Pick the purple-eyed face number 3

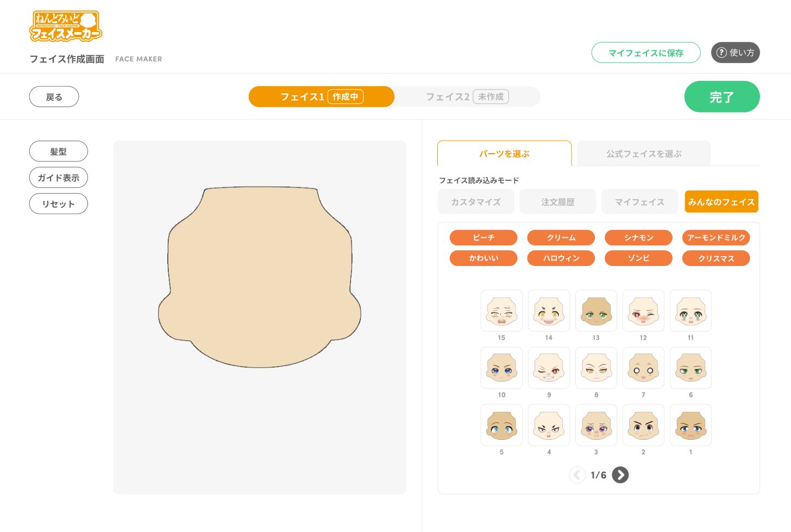click(596, 425)
